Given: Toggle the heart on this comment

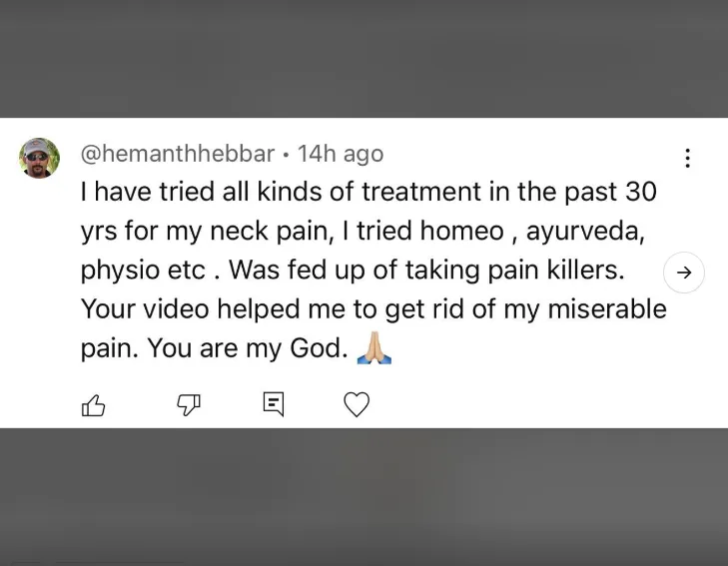Looking at the screenshot, I should pos(357,403).
